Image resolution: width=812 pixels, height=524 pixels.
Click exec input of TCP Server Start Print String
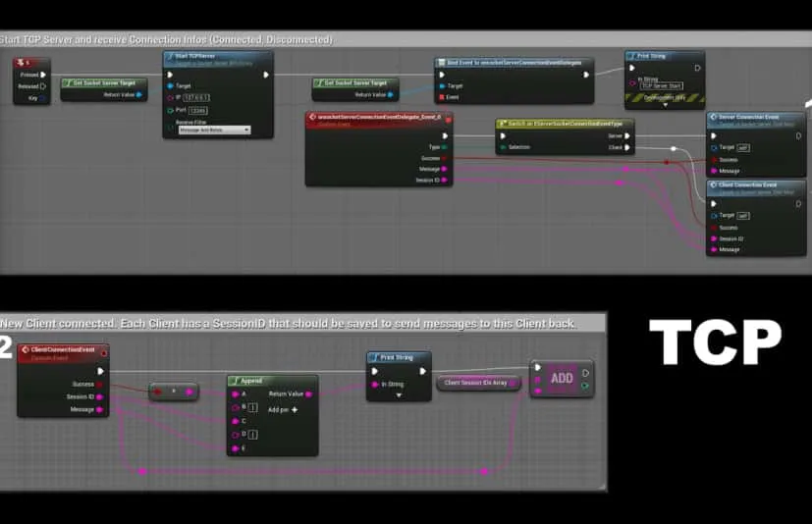point(631,68)
